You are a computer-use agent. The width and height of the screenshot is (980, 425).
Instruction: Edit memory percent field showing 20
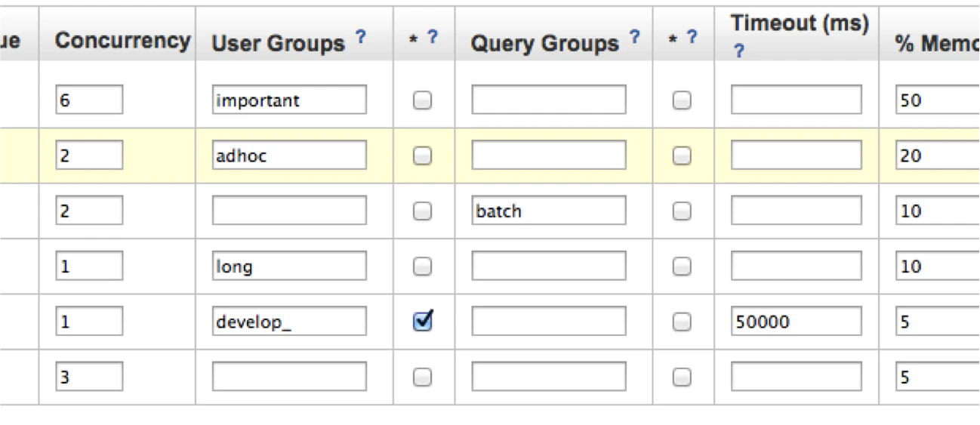pyautogui.click(x=938, y=156)
